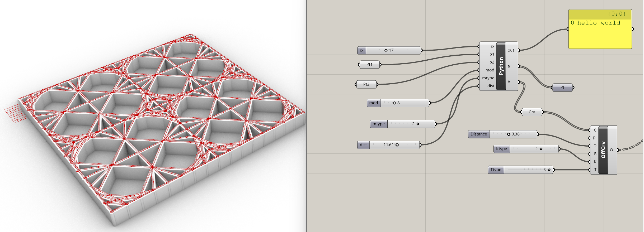Select the OffCrv component's black center bar
The height and width of the screenshot is (232, 644).
pos(603,150)
